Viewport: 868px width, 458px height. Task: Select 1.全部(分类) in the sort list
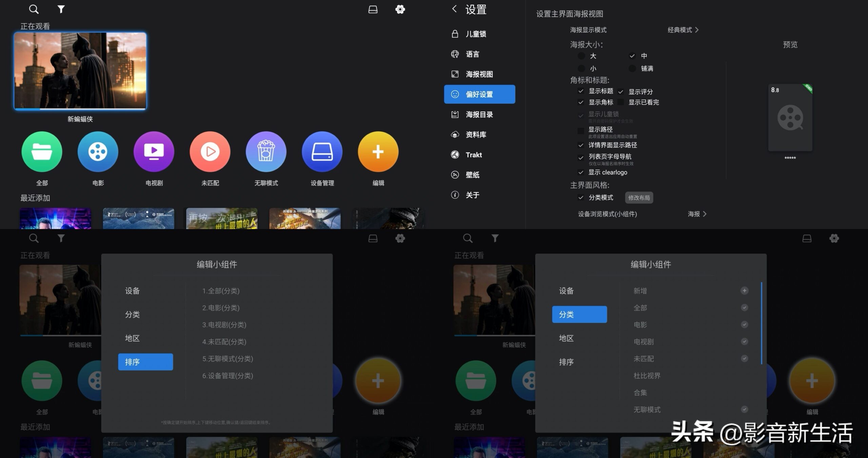pyautogui.click(x=221, y=291)
